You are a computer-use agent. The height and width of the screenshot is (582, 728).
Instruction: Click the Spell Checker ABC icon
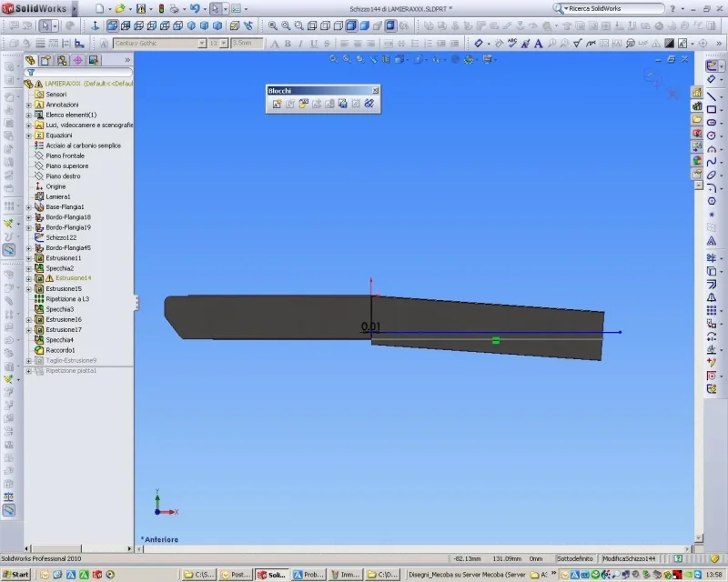coord(512,43)
